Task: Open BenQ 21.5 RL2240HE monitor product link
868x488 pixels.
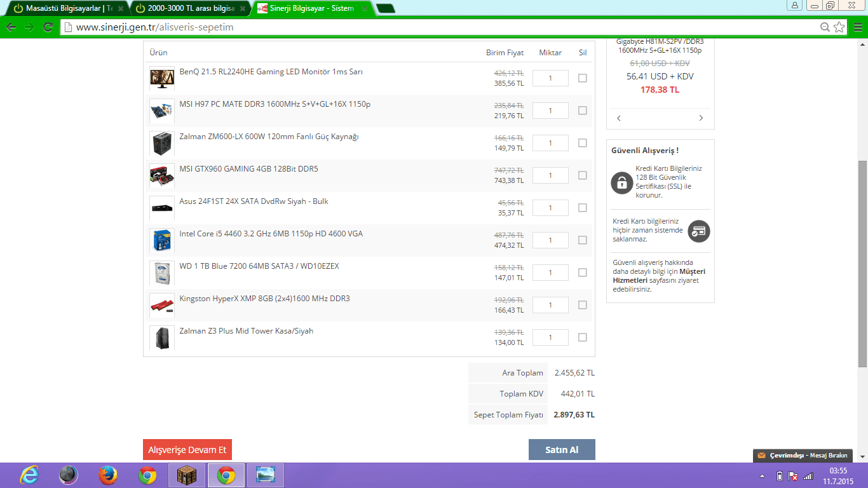Action: [x=271, y=72]
